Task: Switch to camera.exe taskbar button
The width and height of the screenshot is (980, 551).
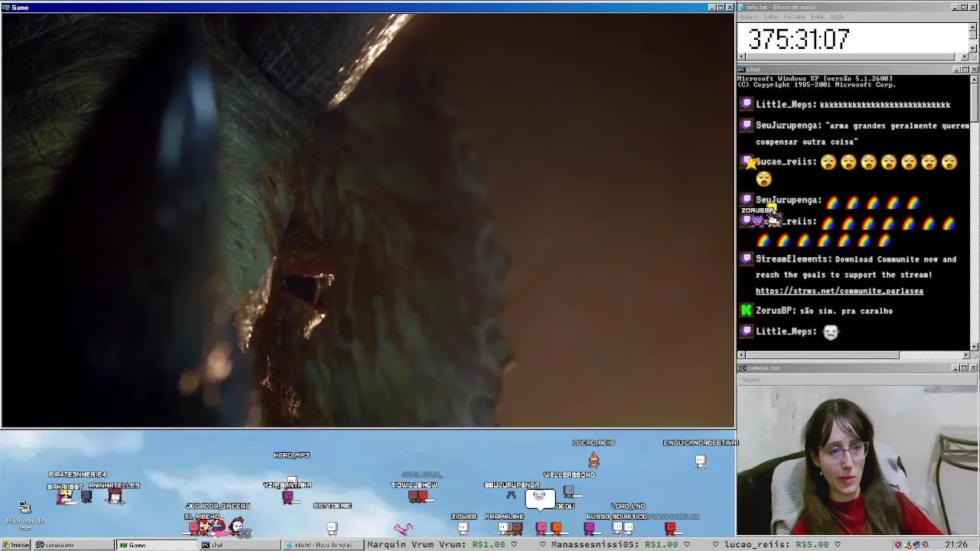Action: [x=74, y=545]
